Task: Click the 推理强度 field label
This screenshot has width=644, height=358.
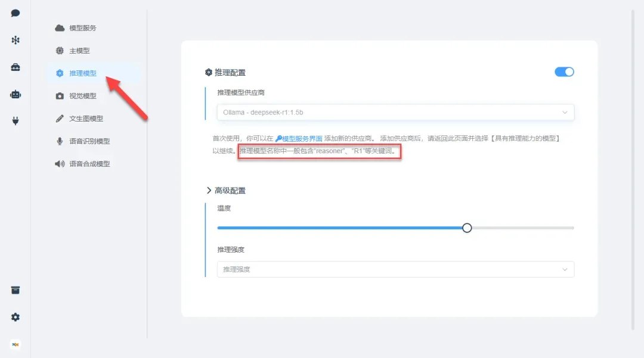Action: (x=231, y=250)
